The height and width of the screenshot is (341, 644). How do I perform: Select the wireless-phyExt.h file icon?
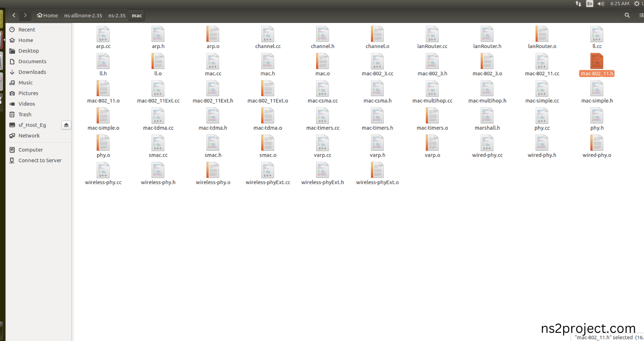click(323, 170)
